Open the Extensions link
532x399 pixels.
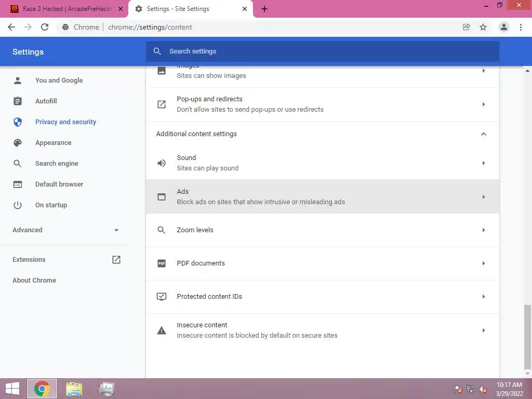click(x=29, y=260)
